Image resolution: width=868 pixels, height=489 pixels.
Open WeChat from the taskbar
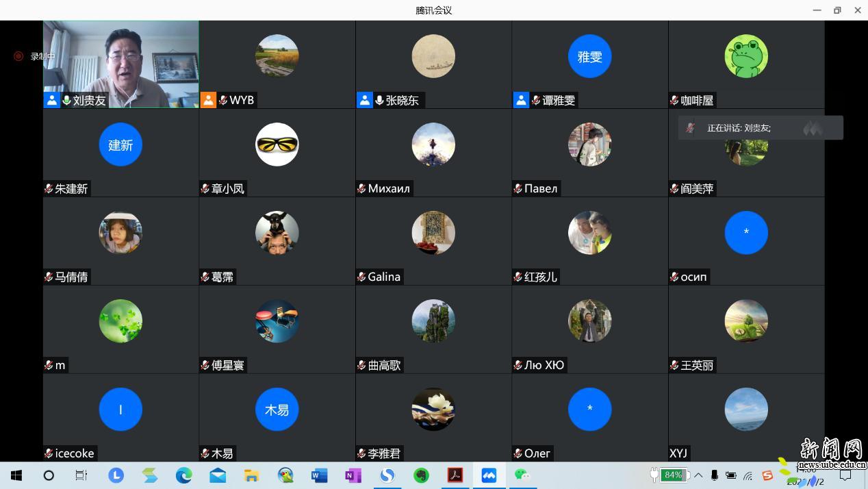(522, 475)
